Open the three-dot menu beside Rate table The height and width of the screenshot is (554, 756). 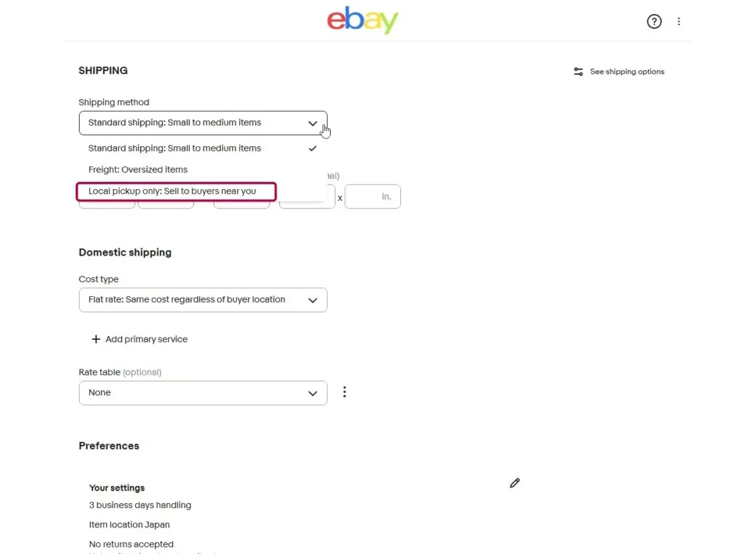tap(344, 392)
